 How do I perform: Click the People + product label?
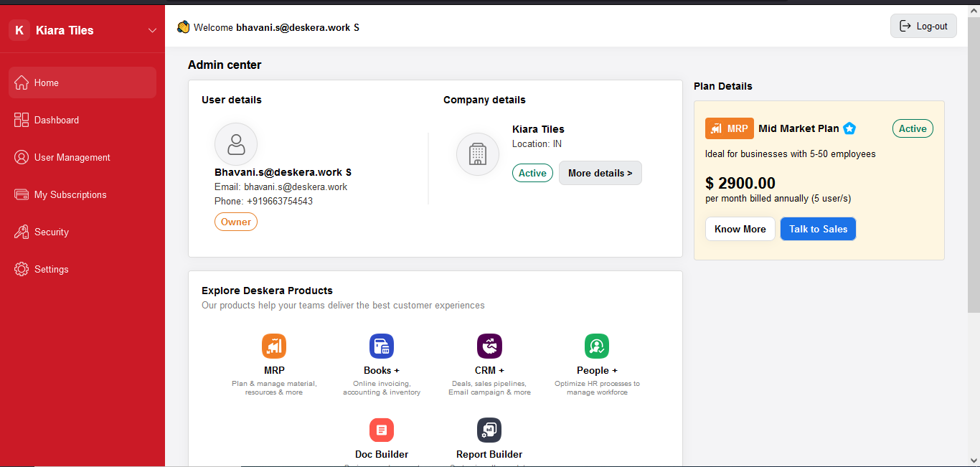(x=597, y=371)
